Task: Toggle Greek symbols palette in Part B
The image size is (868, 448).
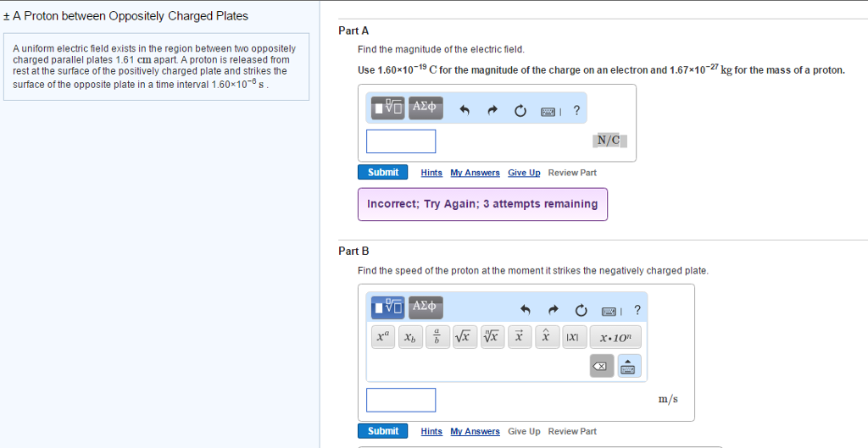Action: pyautogui.click(x=425, y=305)
